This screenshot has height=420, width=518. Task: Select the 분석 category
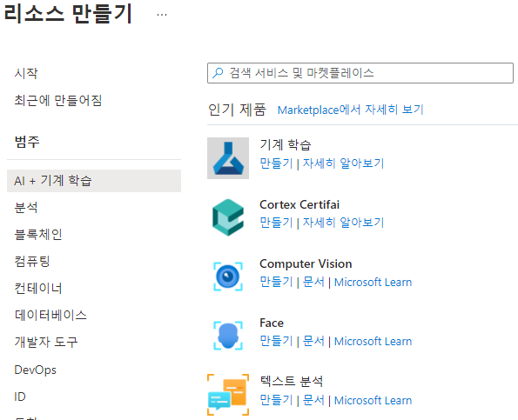(26, 208)
